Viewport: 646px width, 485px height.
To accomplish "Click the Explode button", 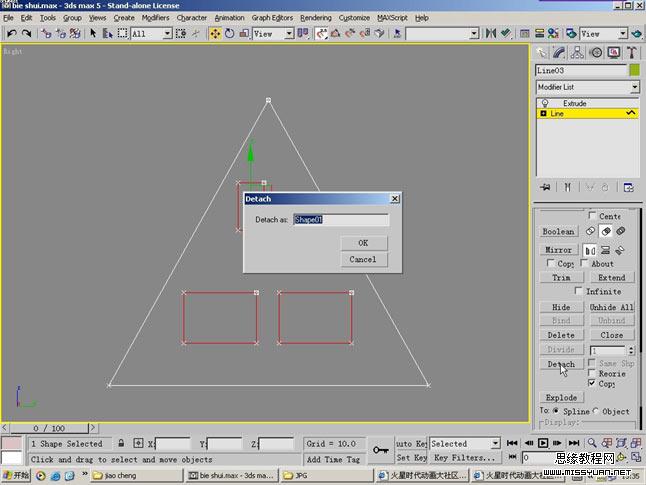I will [x=562, y=397].
